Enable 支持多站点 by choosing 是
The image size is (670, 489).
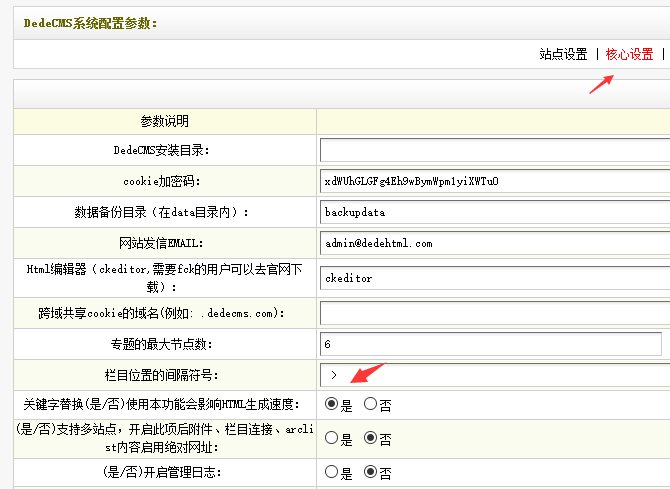click(332, 438)
